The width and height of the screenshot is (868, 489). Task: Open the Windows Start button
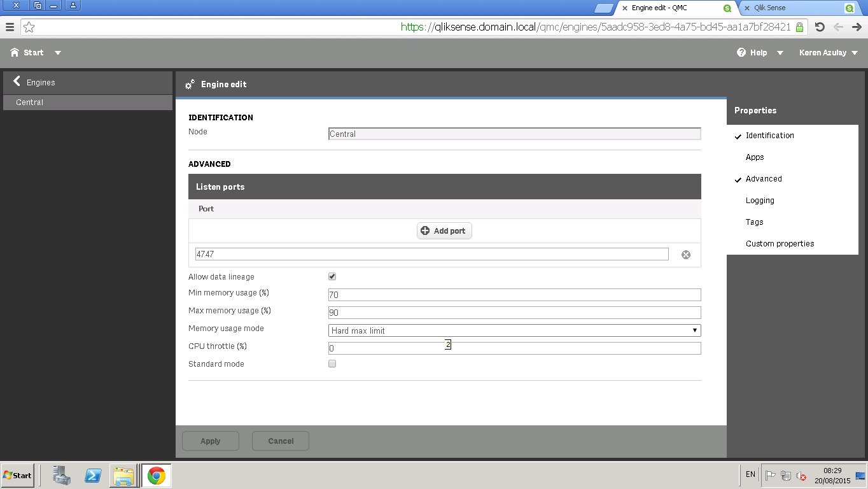point(17,475)
